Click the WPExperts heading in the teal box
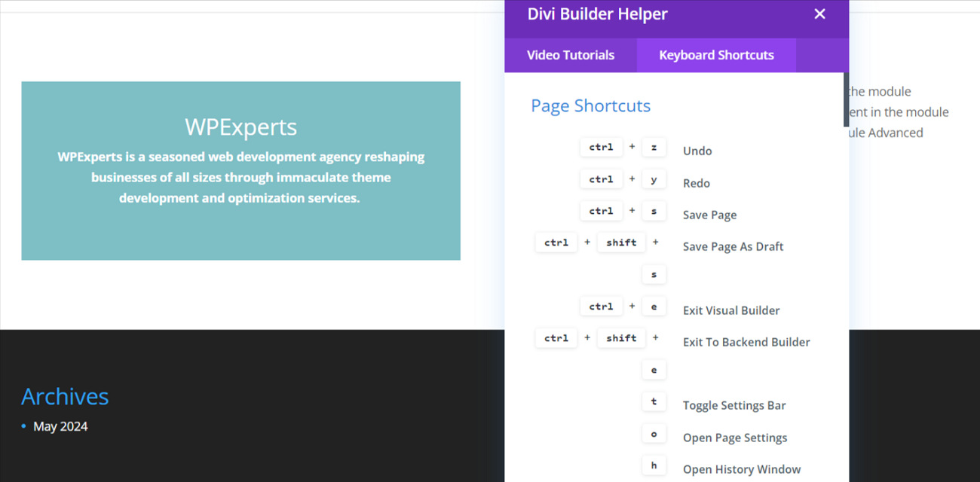980x482 pixels. point(240,127)
